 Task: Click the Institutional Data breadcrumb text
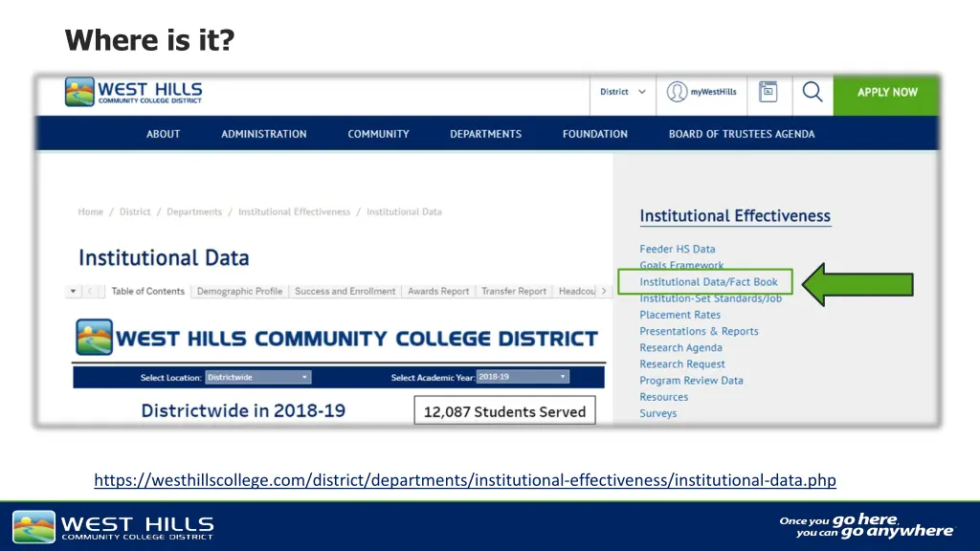pyautogui.click(x=405, y=211)
